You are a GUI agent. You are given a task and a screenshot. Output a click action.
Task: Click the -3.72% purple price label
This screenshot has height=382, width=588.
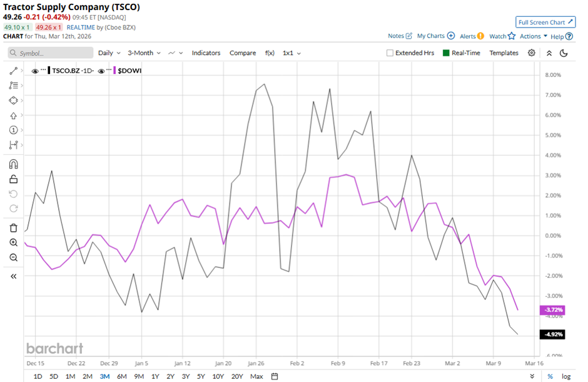click(x=552, y=310)
